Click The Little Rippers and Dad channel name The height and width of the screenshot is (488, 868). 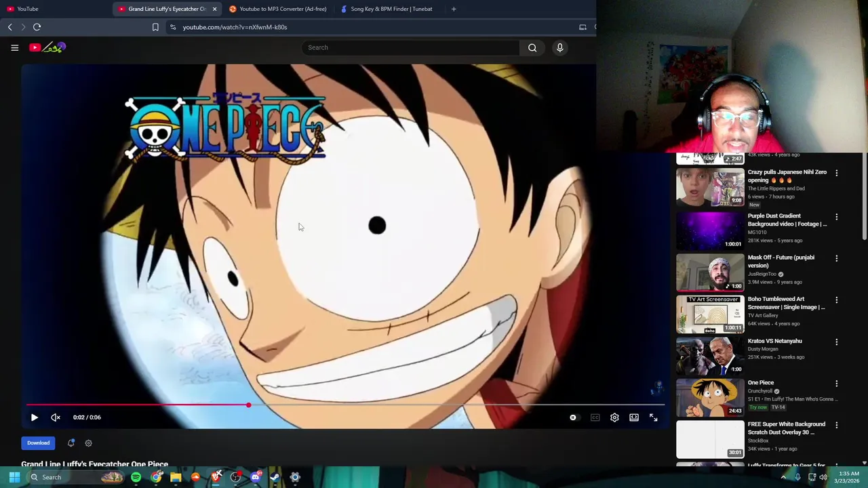coord(776,188)
